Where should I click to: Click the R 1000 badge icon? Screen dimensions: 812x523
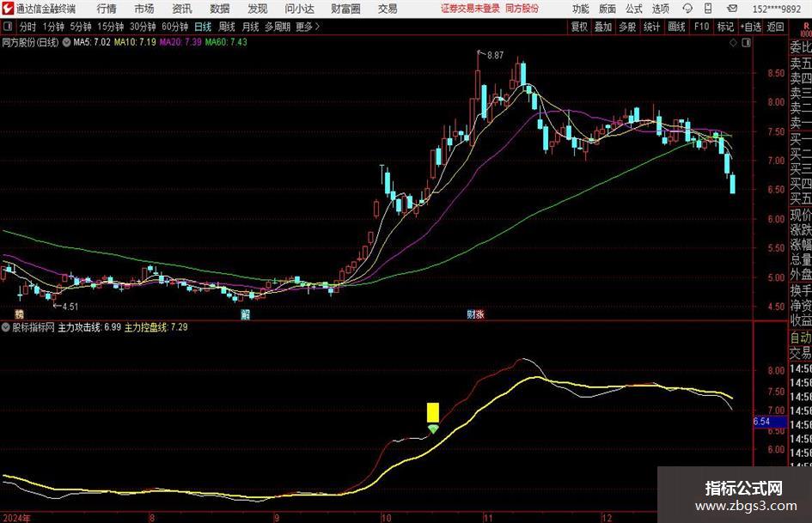(x=806, y=29)
